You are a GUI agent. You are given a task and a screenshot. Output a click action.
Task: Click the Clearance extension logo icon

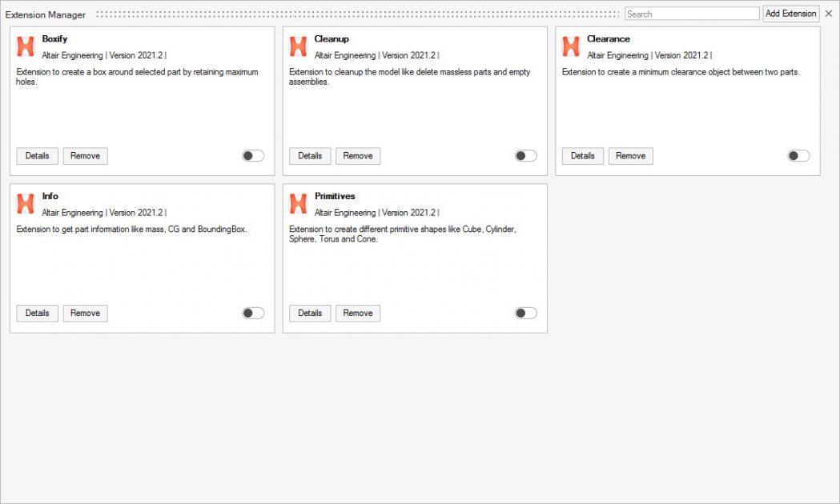[571, 46]
